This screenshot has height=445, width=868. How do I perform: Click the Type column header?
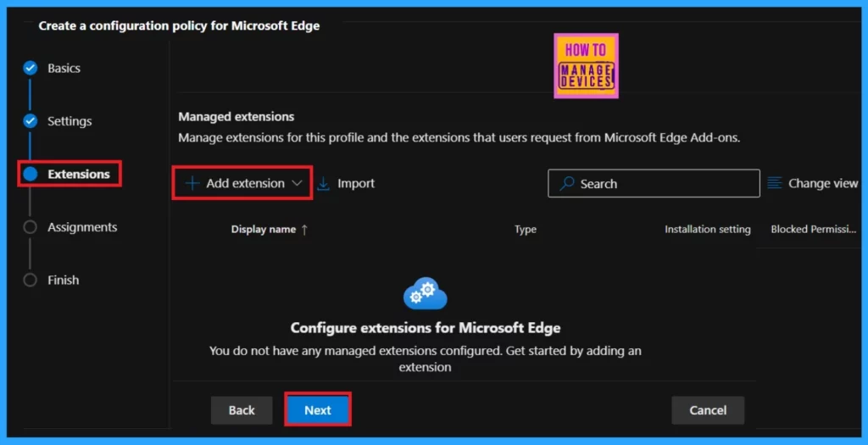(x=526, y=229)
